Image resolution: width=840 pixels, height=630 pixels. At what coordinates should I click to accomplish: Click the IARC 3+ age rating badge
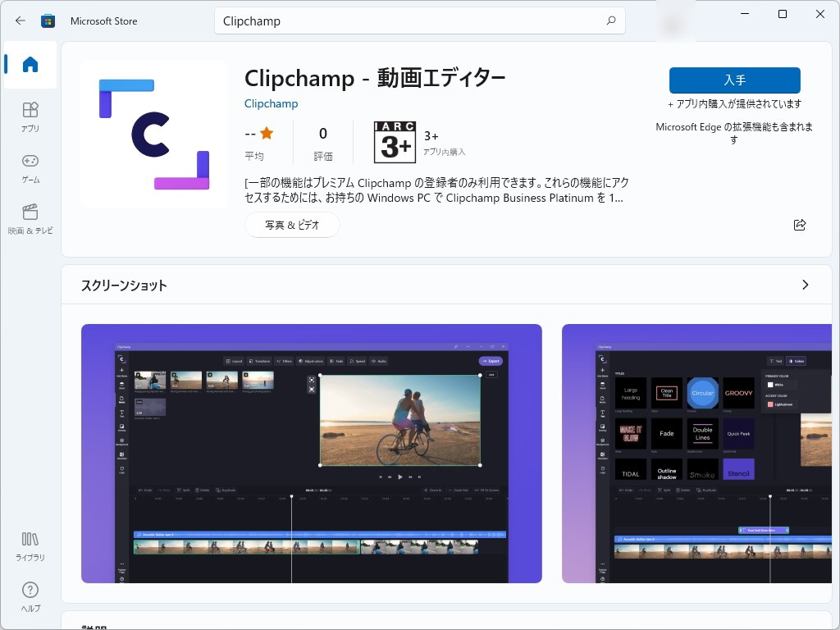tap(395, 141)
